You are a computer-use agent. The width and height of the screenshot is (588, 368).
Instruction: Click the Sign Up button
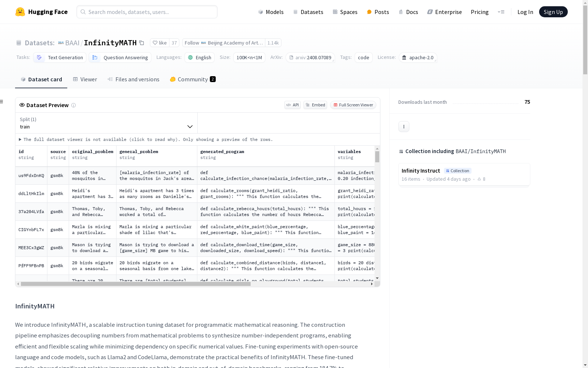tap(553, 12)
